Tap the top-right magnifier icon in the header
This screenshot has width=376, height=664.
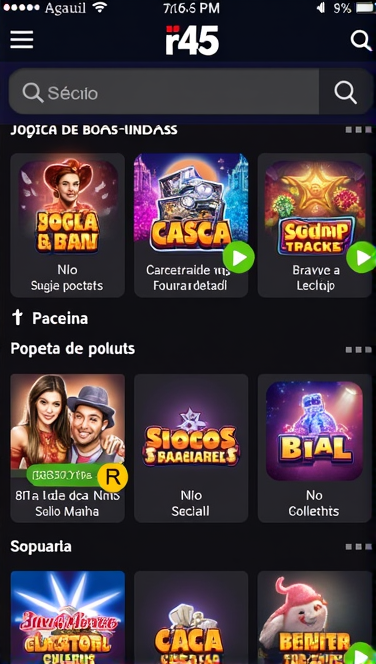361,41
